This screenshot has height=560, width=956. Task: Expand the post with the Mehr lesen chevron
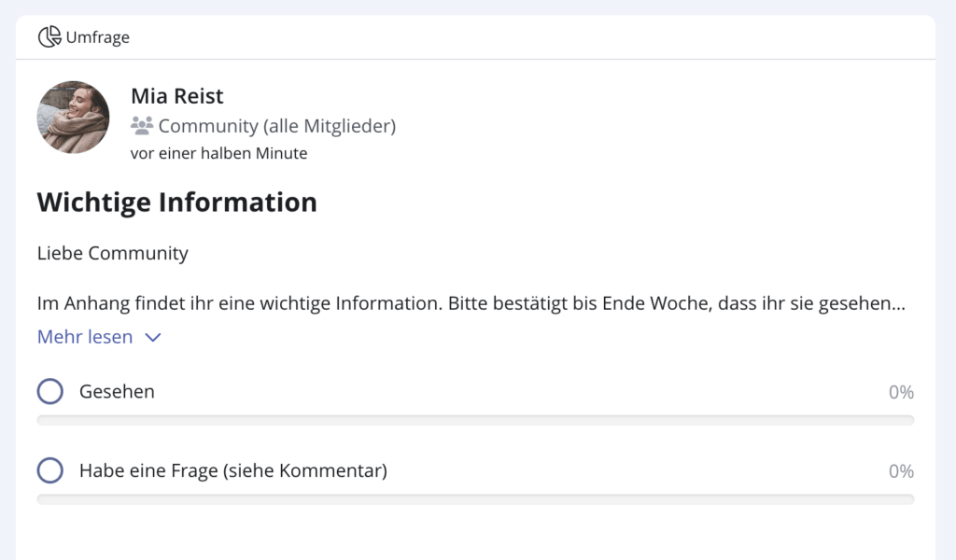tap(152, 337)
